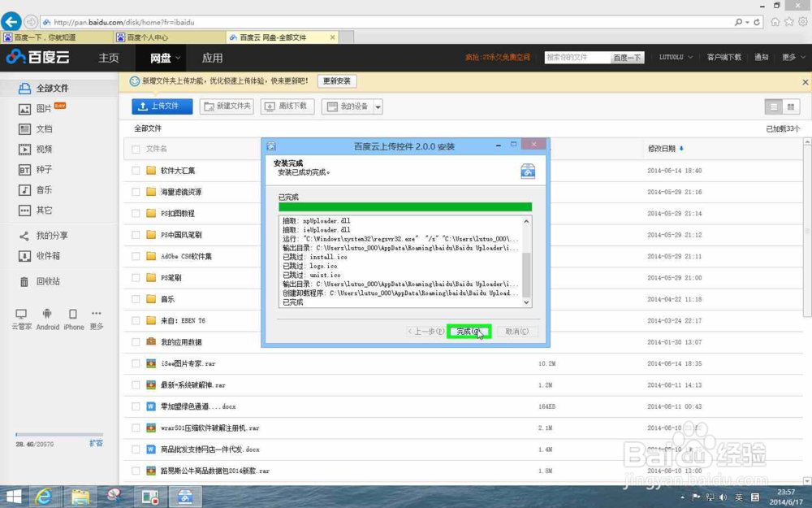
Task: Go to 主页 in top navigation
Action: [x=109, y=58]
